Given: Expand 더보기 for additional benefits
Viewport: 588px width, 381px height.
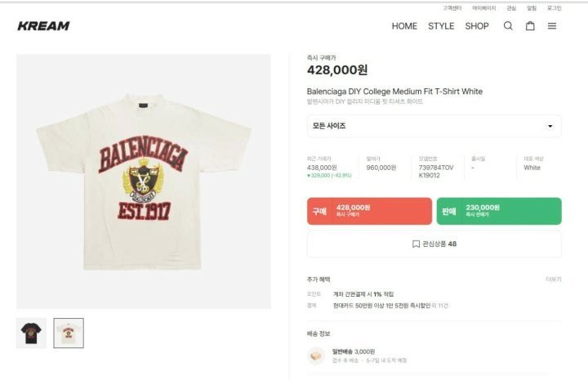Looking at the screenshot, I should pos(553,280).
